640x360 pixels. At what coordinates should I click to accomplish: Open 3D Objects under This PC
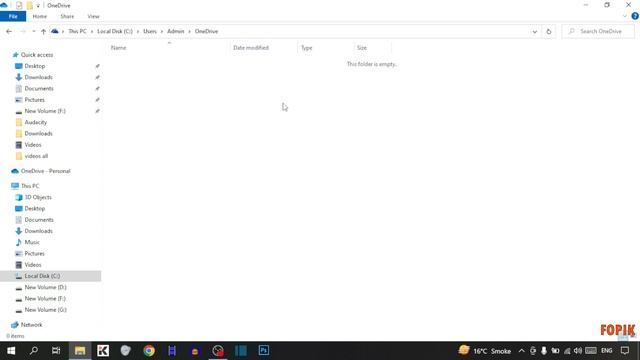click(x=38, y=198)
